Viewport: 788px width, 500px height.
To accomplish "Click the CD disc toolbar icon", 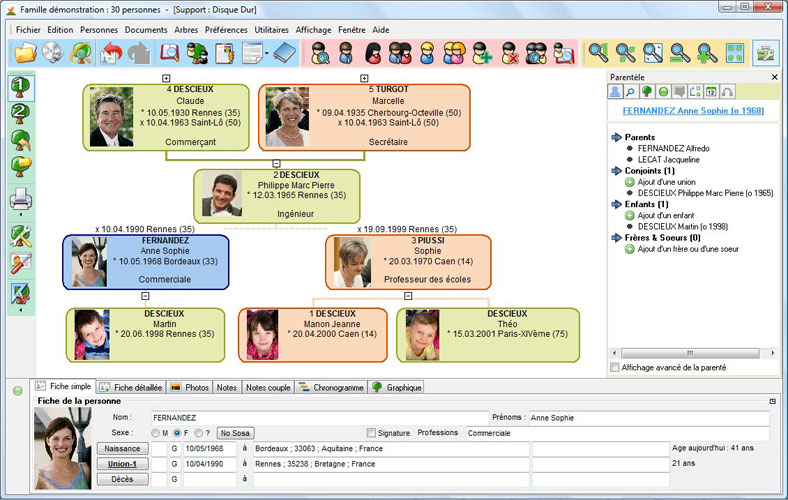I will [x=53, y=53].
